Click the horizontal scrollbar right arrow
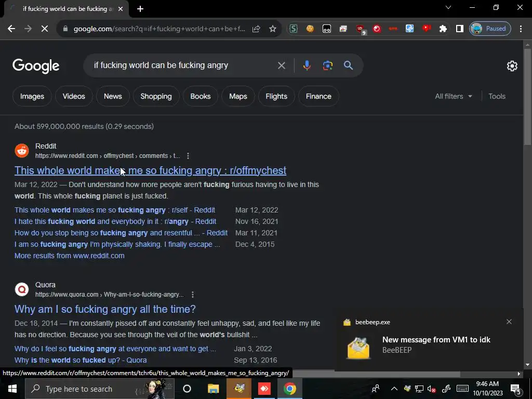Image resolution: width=532 pixels, height=399 pixels. pos(519,374)
